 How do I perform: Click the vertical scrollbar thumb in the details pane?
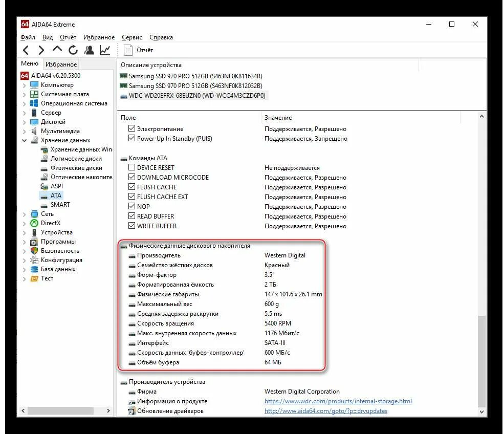[x=481, y=361]
